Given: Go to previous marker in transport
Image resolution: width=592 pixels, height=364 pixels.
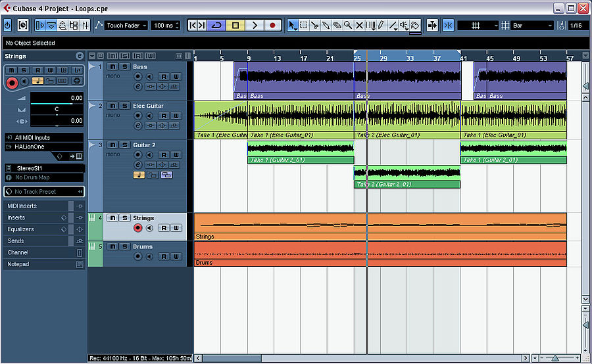Looking at the screenshot, I should (193, 25).
